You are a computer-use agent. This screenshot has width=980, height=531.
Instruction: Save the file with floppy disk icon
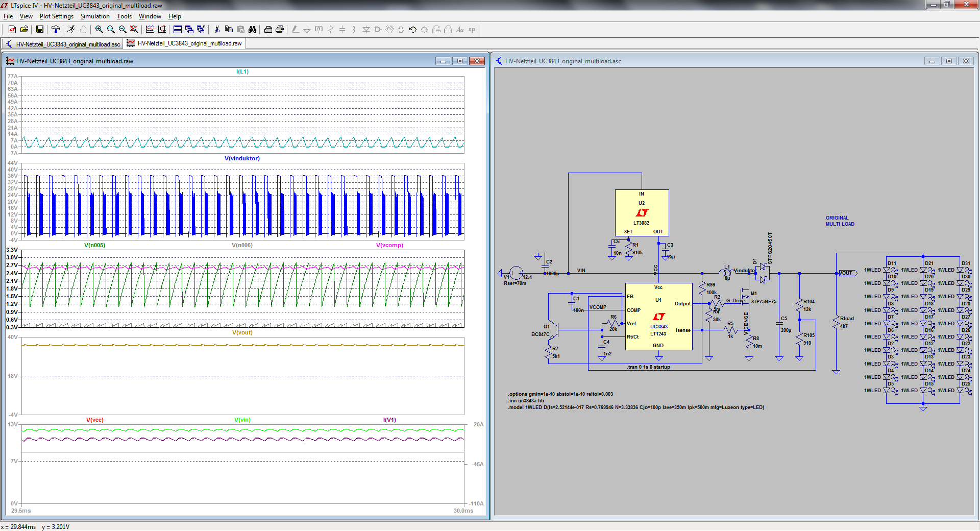point(39,30)
